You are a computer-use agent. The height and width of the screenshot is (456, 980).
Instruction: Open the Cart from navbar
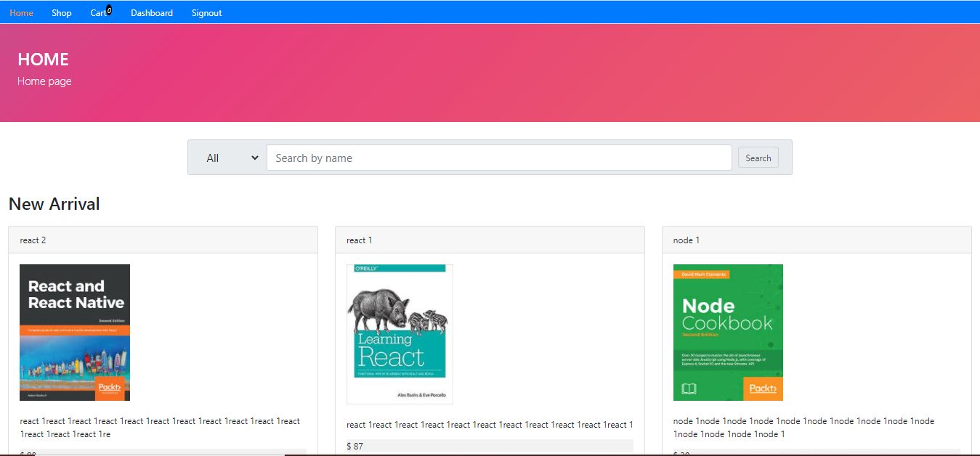coord(98,13)
